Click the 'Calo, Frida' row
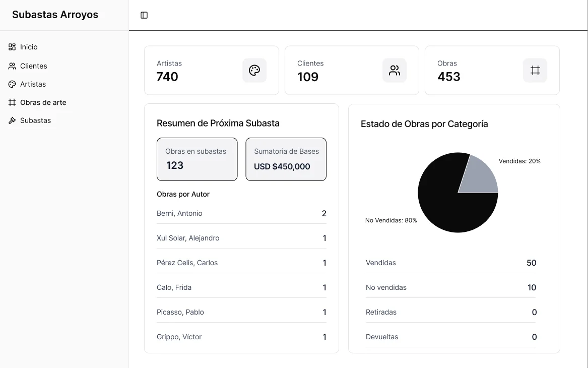The width and height of the screenshot is (588, 368). pos(241,288)
